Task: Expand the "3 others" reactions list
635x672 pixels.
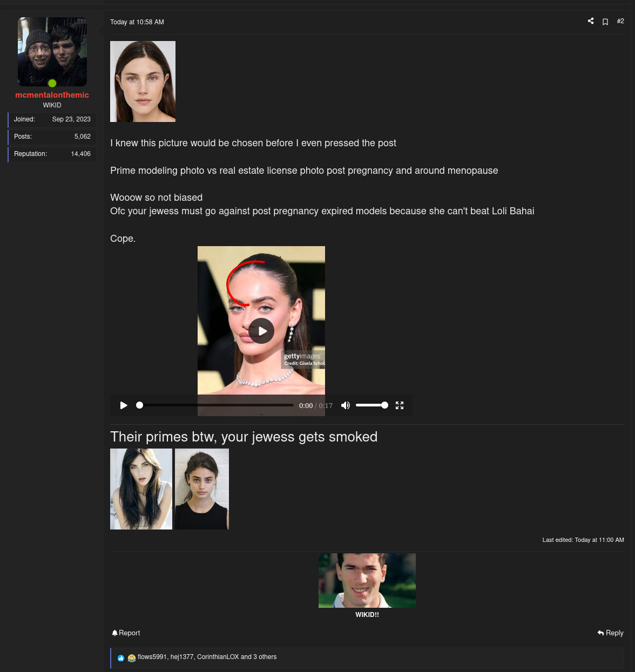Action: coord(265,657)
